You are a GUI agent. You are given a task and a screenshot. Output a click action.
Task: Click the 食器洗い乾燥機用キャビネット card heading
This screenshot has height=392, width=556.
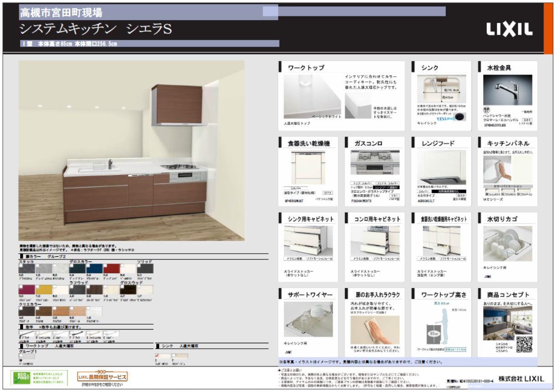pos(444,219)
